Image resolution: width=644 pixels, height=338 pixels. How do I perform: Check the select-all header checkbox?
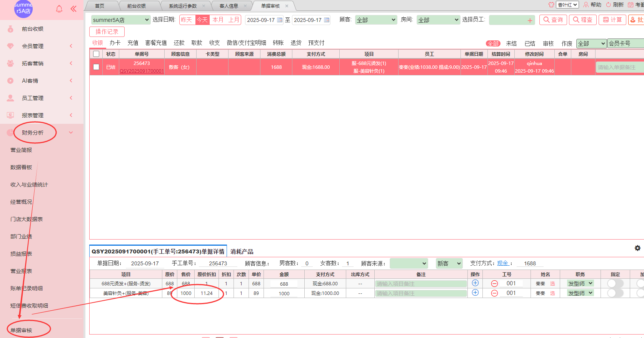pyautogui.click(x=96, y=54)
